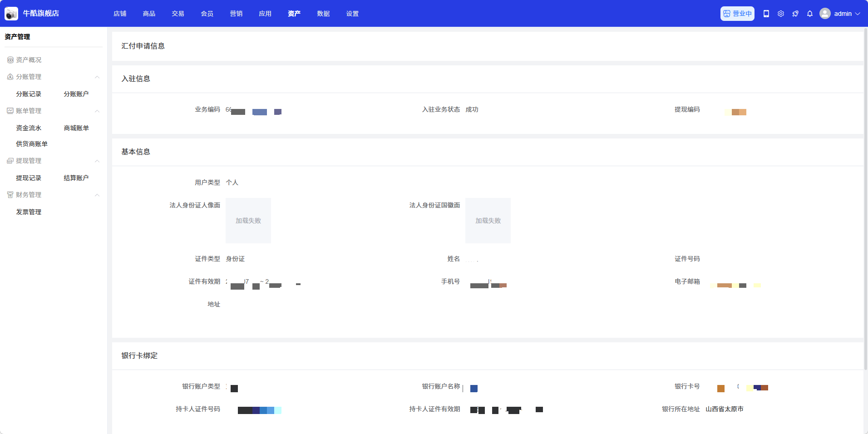Collapse the 账单管理 section chevron
This screenshot has height=434, width=868.
point(97,111)
